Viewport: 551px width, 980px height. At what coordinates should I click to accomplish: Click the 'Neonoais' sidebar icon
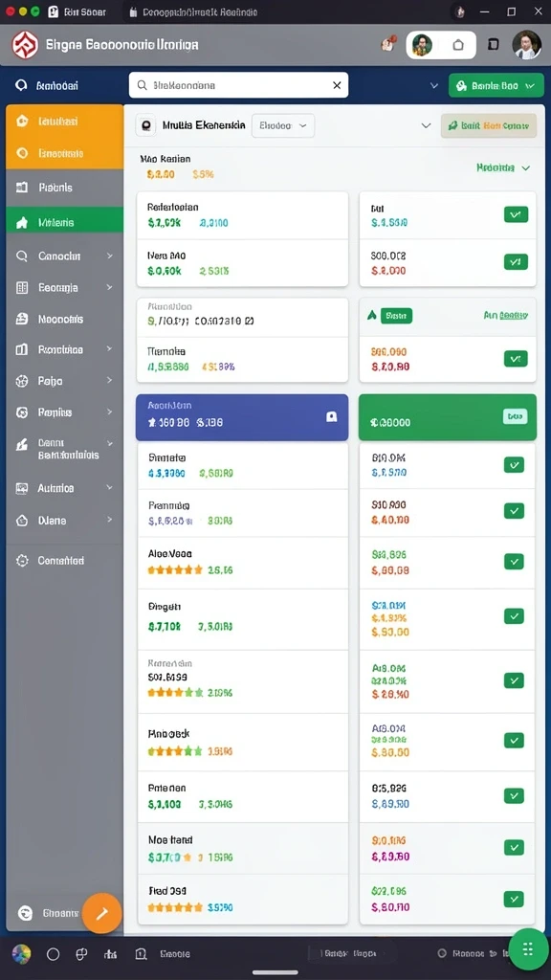(22, 319)
